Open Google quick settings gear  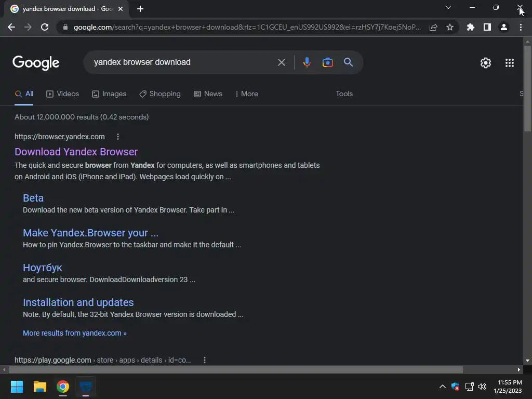click(x=486, y=63)
